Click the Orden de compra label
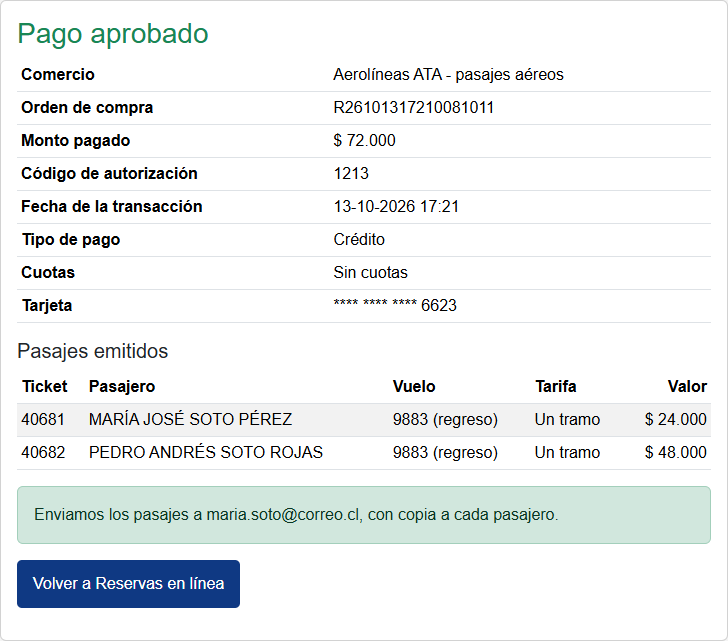 pos(87,107)
